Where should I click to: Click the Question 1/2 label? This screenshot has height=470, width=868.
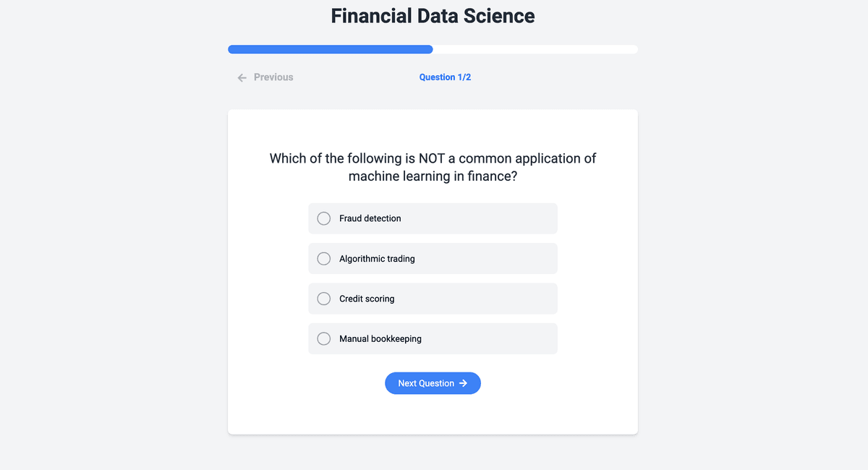[445, 77]
